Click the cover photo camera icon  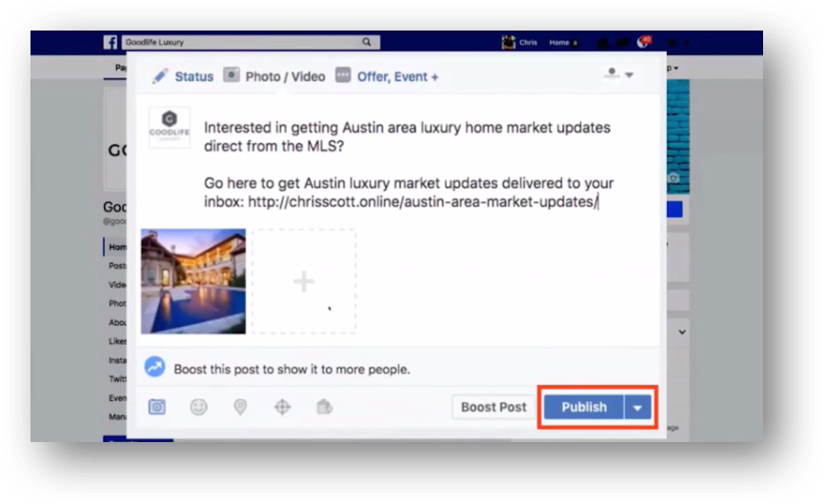[x=674, y=178]
